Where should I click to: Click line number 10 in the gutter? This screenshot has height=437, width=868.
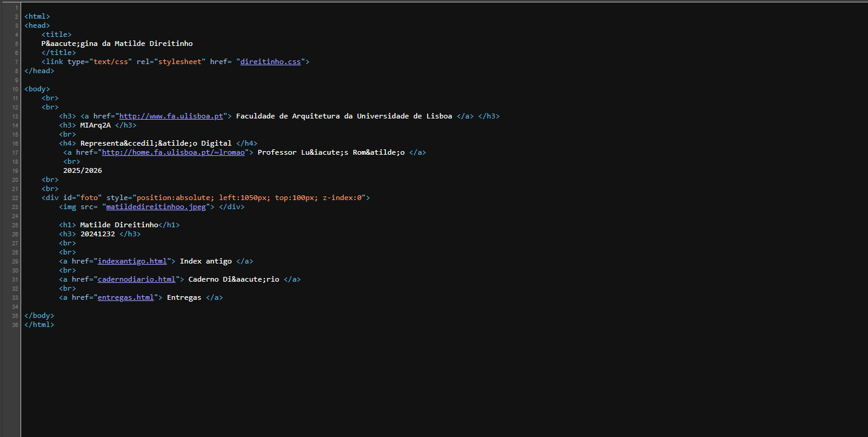pos(15,89)
